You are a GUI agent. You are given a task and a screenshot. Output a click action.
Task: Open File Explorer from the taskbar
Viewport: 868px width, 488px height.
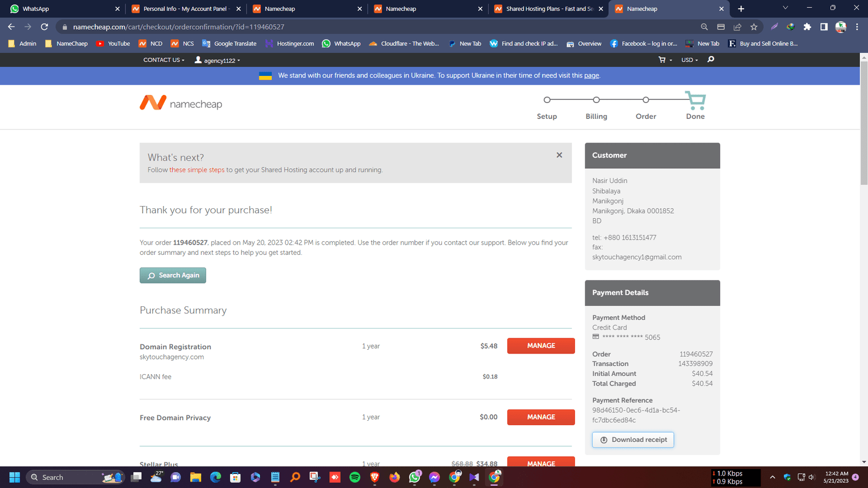196,477
